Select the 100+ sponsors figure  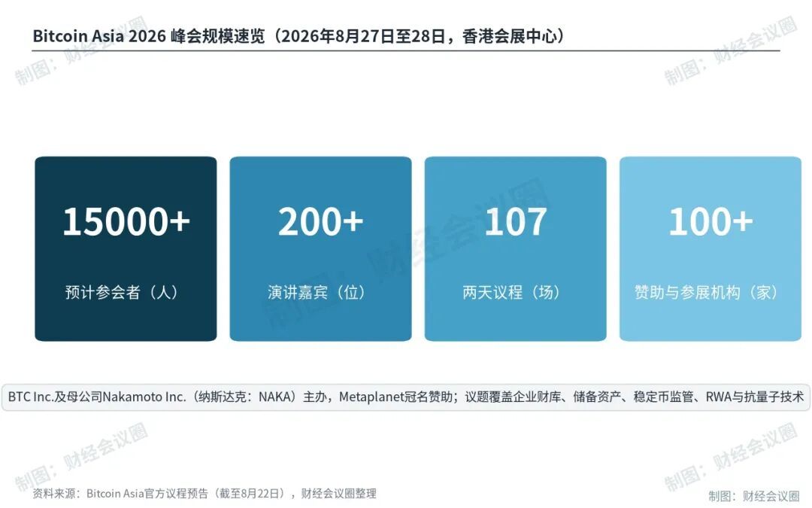pyautogui.click(x=710, y=222)
